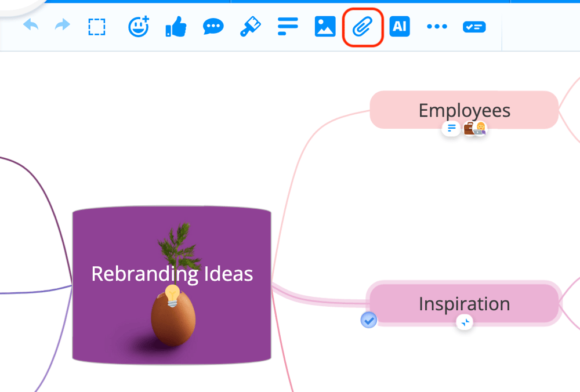Screen dimensions: 580x392
Task: Add a comment with the speech bubble icon
Action: point(213,27)
